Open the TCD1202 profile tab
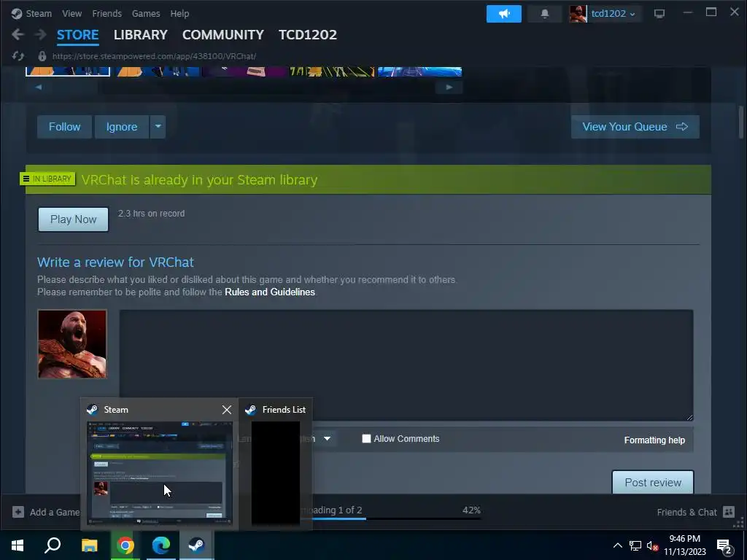 coord(308,35)
